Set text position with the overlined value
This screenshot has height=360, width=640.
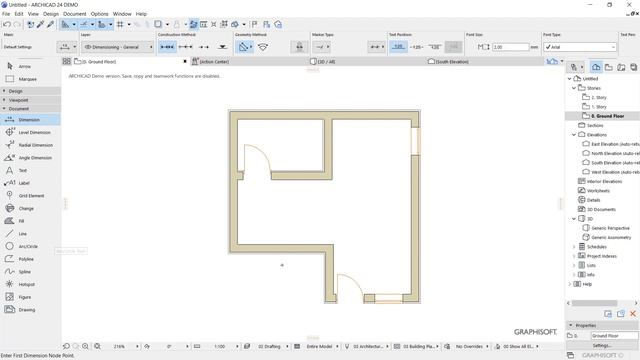point(435,47)
